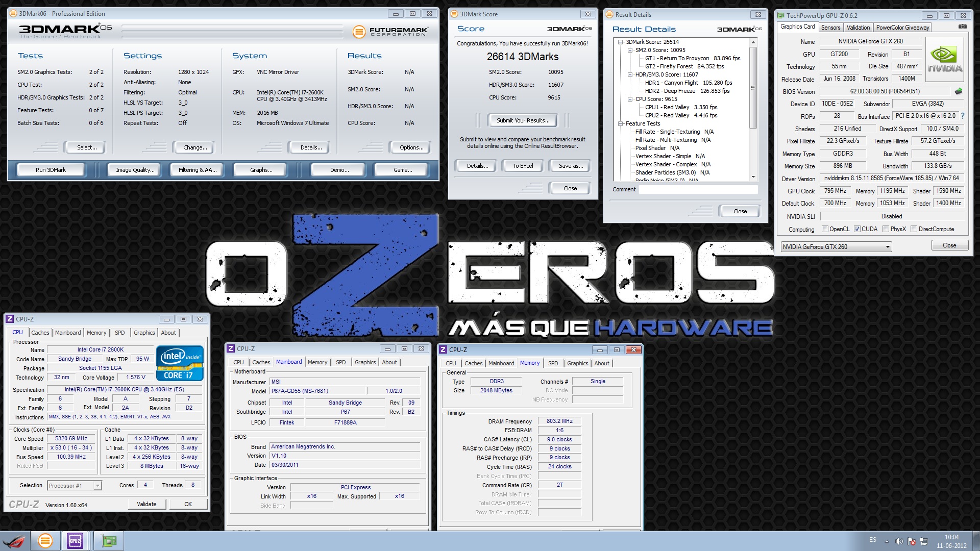Open SPD tab in CPU-Z Mainboard window
Viewport: 980px width, 551px height.
[341, 362]
